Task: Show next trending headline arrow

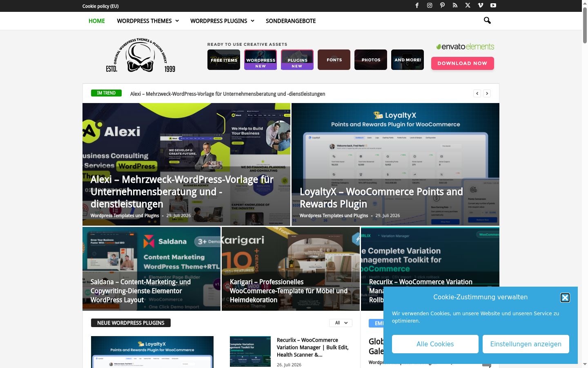Action: 487,94
